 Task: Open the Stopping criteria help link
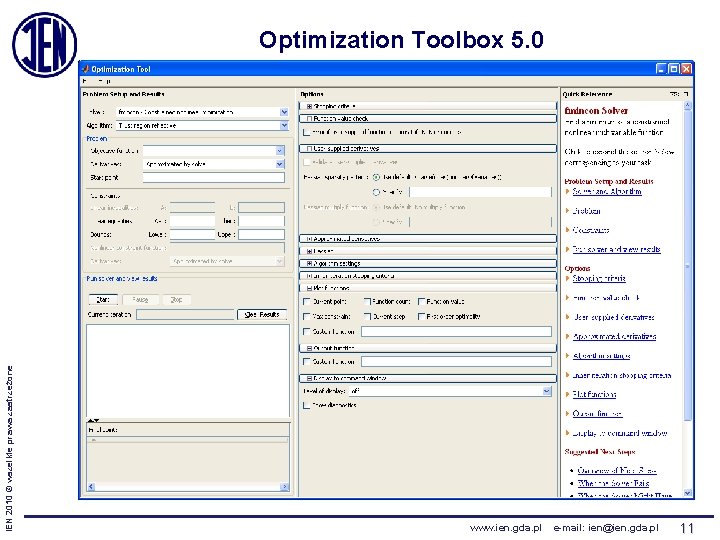[599, 278]
